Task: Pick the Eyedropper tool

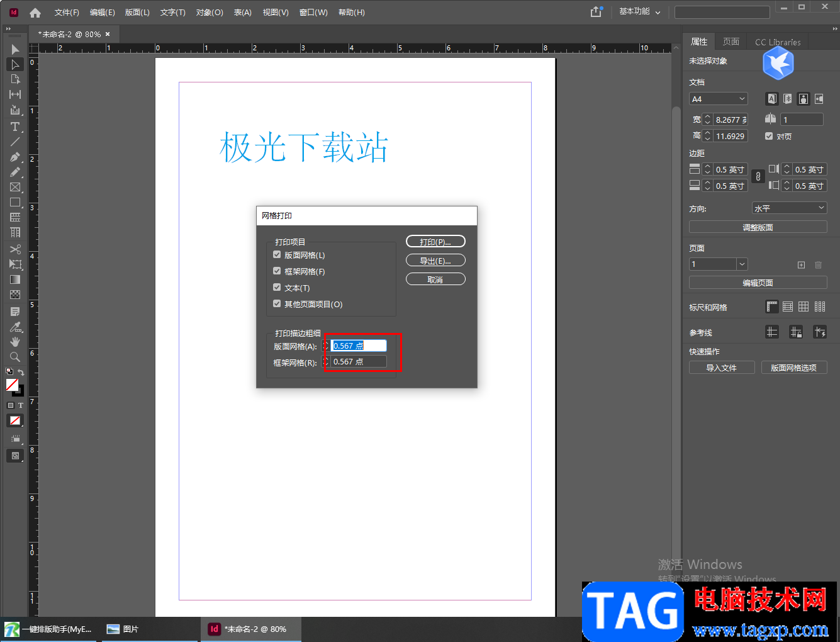Action: click(x=15, y=327)
